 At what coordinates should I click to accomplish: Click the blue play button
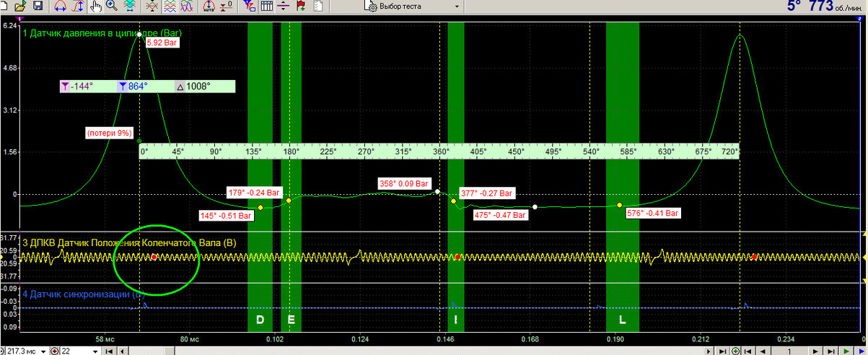[x=861, y=350]
